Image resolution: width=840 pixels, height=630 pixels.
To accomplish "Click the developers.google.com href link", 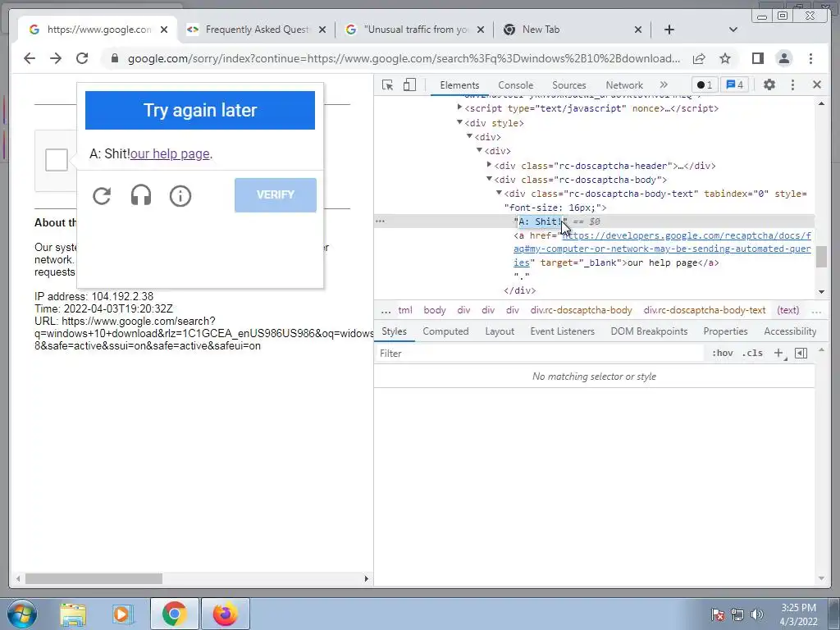I will click(662, 249).
